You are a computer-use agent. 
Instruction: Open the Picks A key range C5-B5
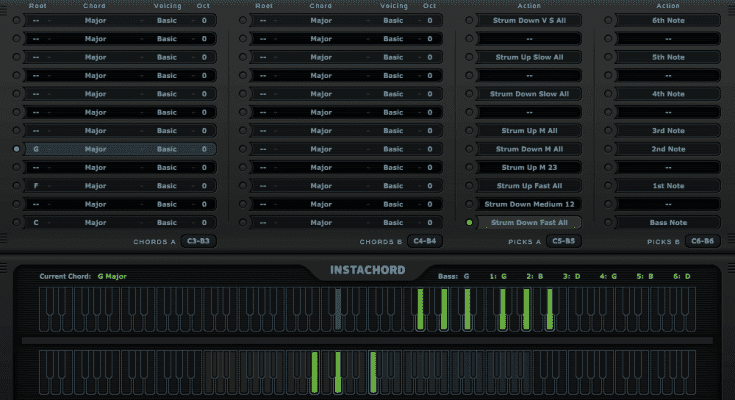coord(564,241)
